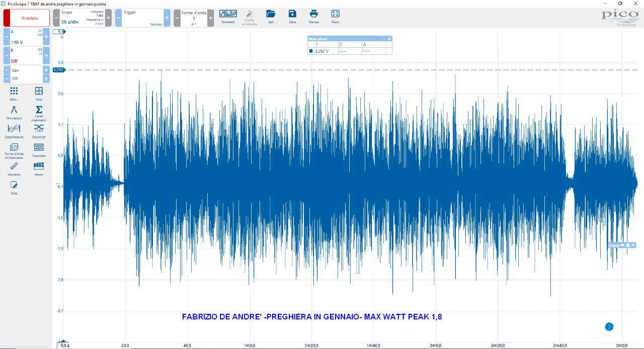Launch the DeepMeasure tool
The height and width of the screenshot is (349, 644).
click(14, 131)
